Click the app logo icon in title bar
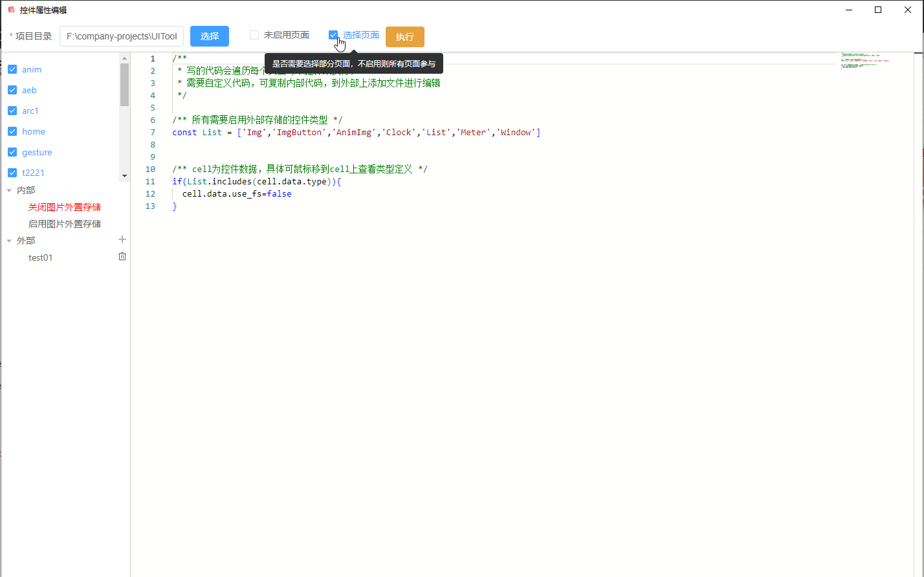Screen dimensions: 924x577 (11, 10)
